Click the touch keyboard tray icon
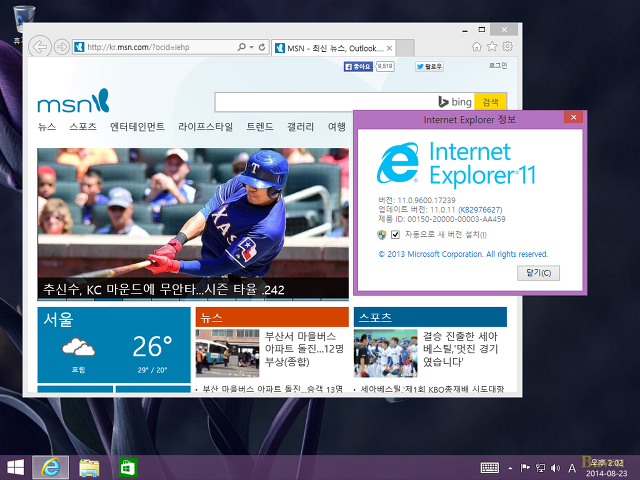Viewport: 640px width, 480px height. point(490,468)
